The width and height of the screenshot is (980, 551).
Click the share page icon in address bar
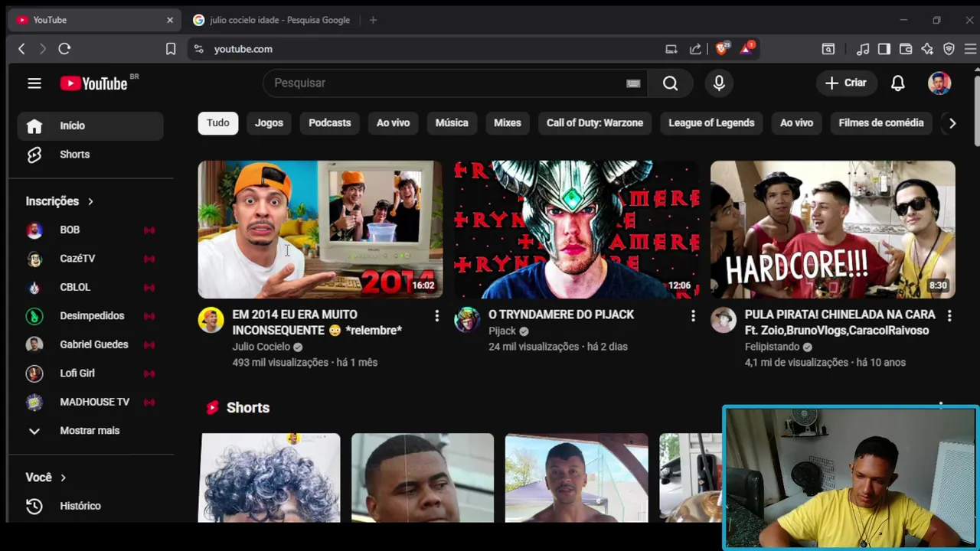695,49
